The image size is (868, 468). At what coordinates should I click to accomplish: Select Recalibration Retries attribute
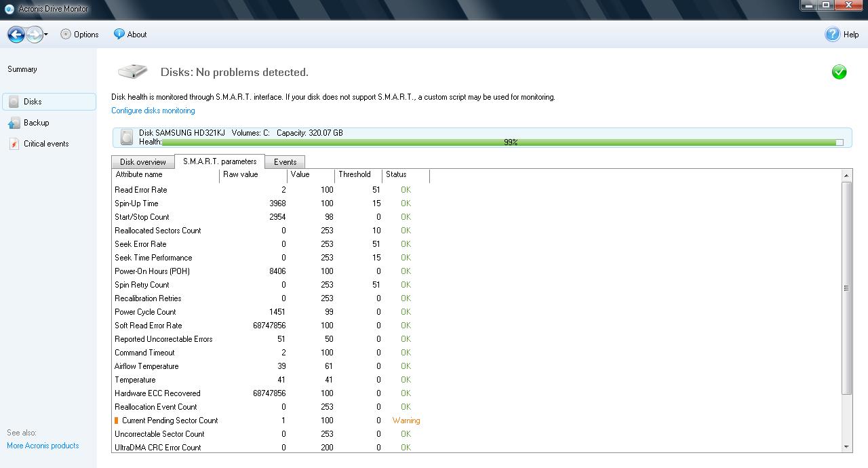tap(148, 298)
